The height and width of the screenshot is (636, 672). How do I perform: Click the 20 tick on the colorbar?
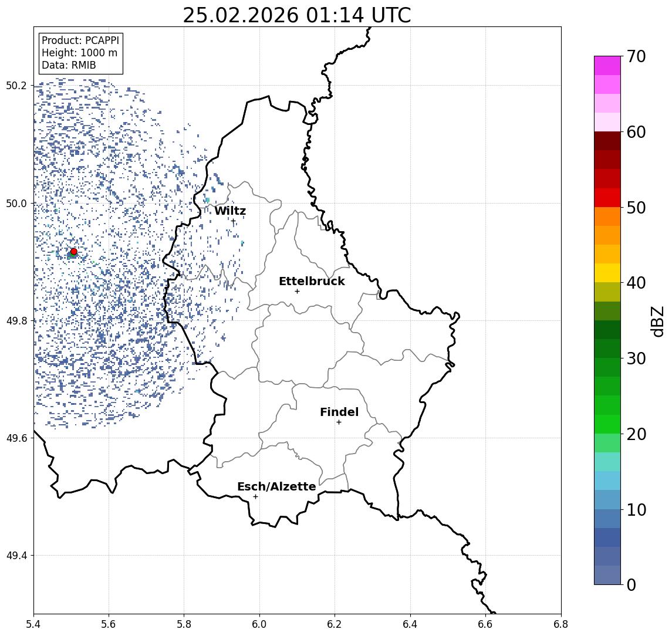[636, 434]
